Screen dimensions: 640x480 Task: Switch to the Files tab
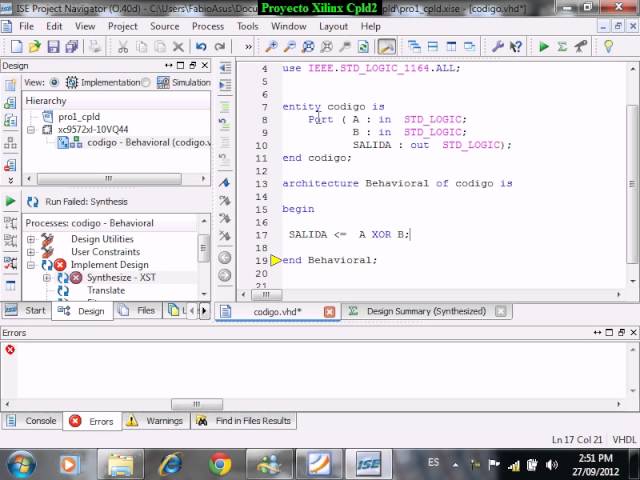tap(138, 311)
